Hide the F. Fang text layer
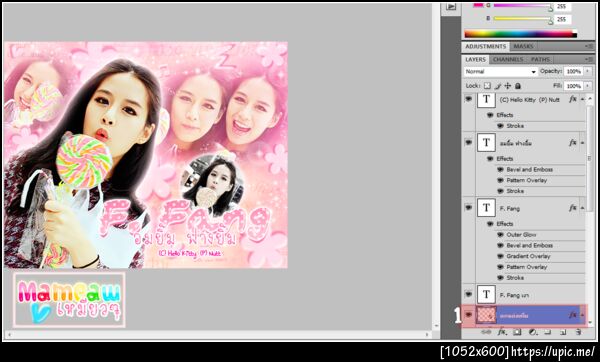This screenshot has width=600, height=362. point(468,208)
